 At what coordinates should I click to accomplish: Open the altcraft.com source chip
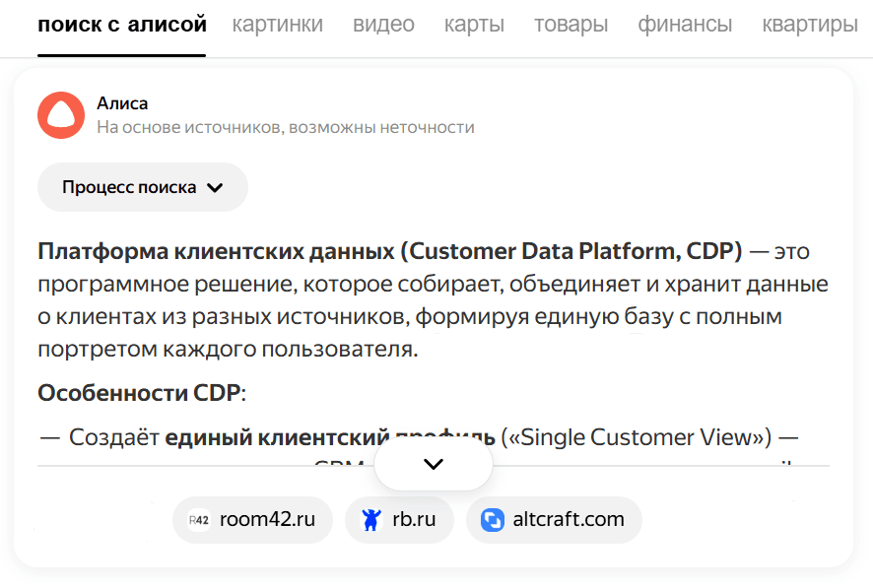[554, 520]
